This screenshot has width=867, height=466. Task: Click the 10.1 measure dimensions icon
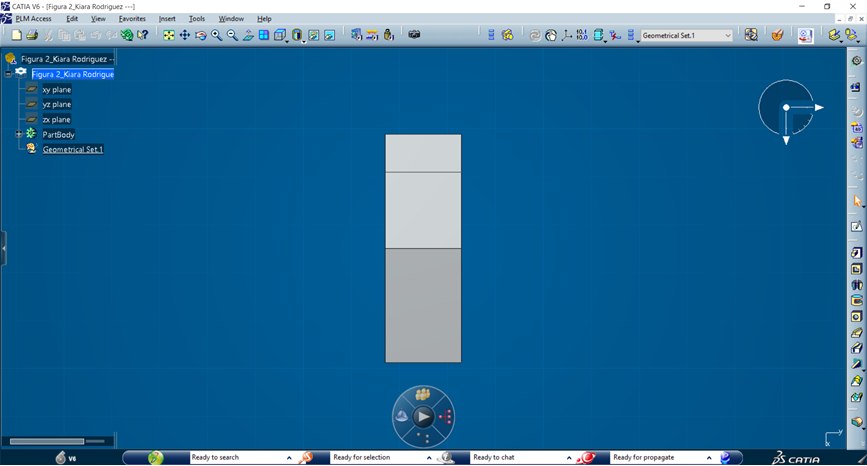582,35
